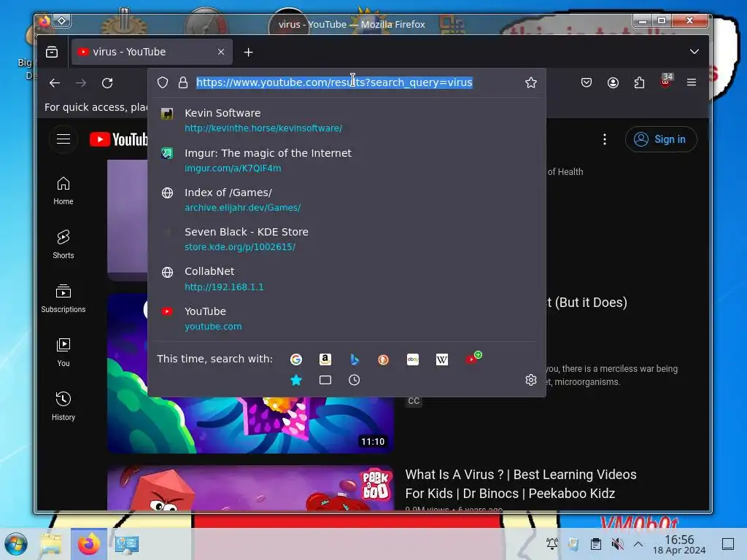
Task: Open the 11:10 video thumbnail
Action: pyautogui.click(x=251, y=425)
